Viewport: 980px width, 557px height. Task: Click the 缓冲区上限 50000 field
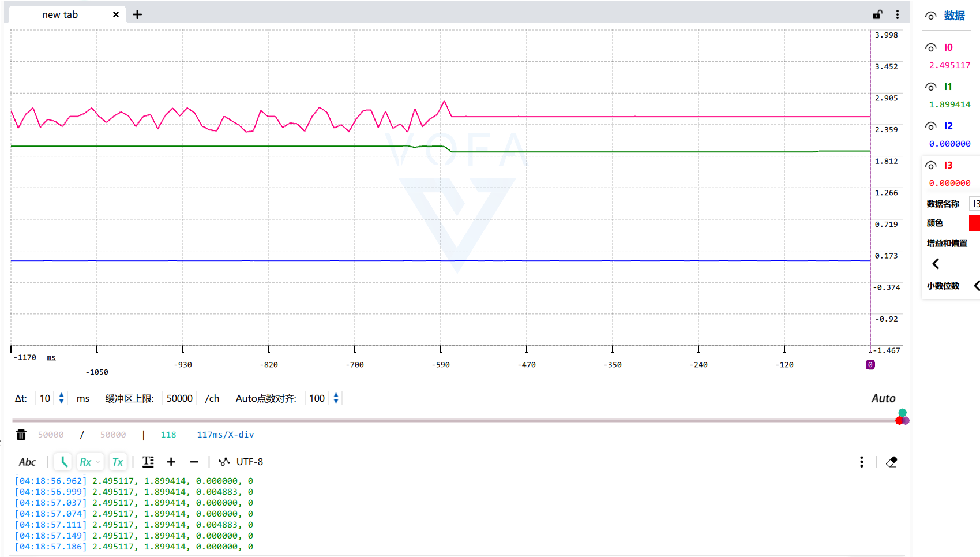point(179,398)
